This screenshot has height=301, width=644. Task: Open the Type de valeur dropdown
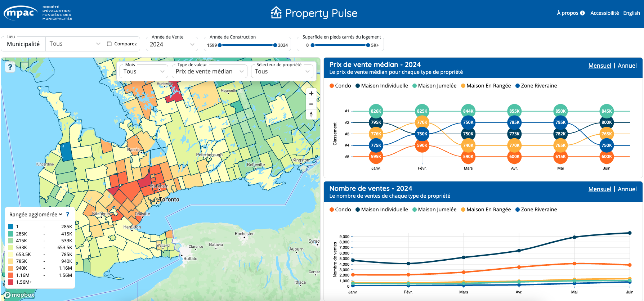click(x=210, y=71)
